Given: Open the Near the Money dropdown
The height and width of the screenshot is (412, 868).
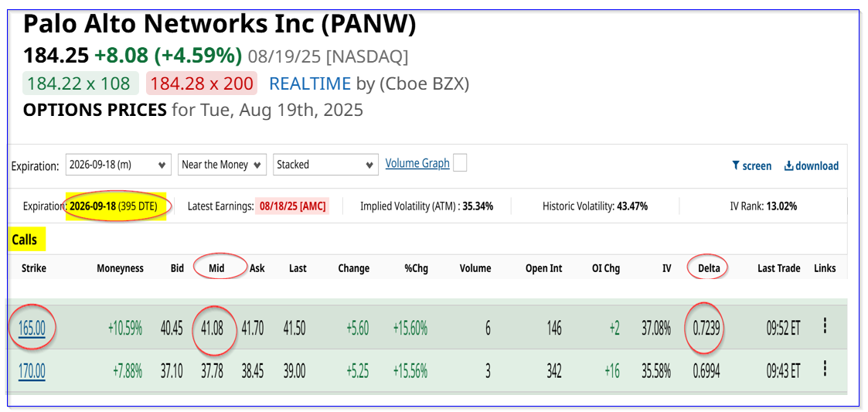Looking at the screenshot, I should (223, 165).
